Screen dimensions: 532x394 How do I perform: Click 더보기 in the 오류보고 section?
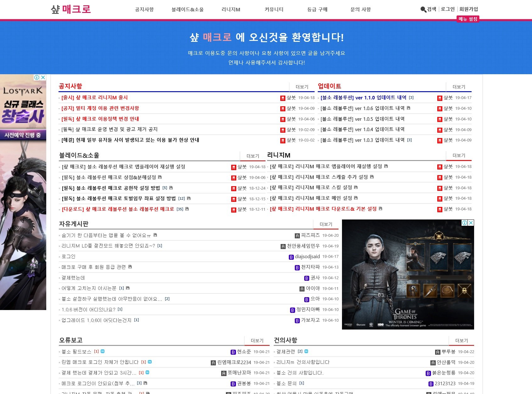click(257, 341)
